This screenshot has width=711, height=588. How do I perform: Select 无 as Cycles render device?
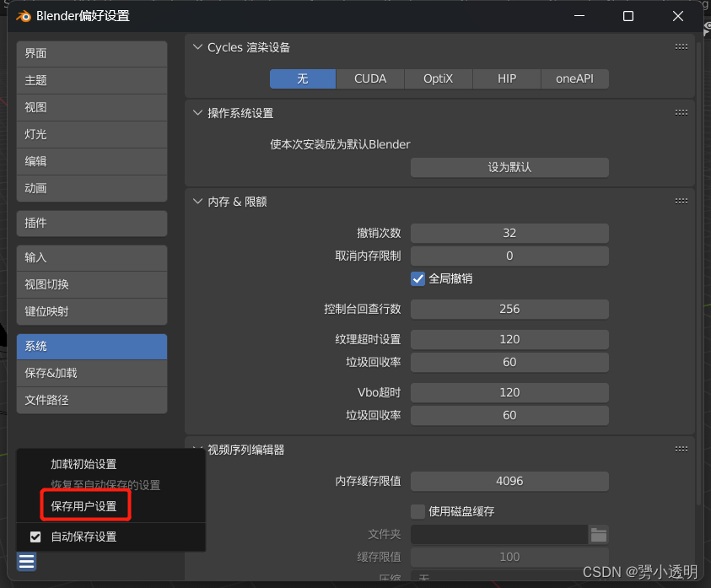[x=303, y=79]
